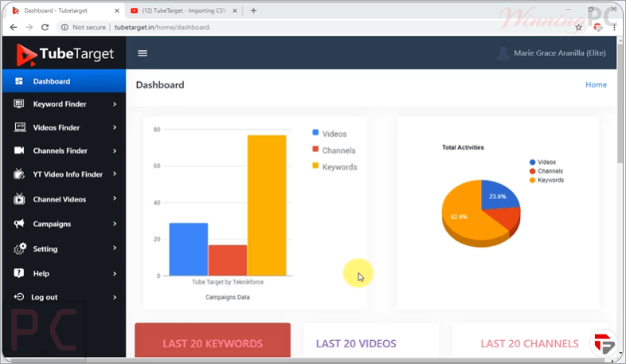This screenshot has height=364, width=626.
Task: Open the LAST 20 VIDEOS card
Action: [371, 340]
